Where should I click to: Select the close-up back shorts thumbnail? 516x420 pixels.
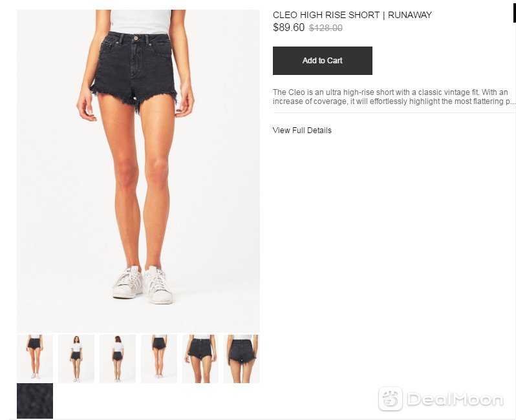point(242,359)
